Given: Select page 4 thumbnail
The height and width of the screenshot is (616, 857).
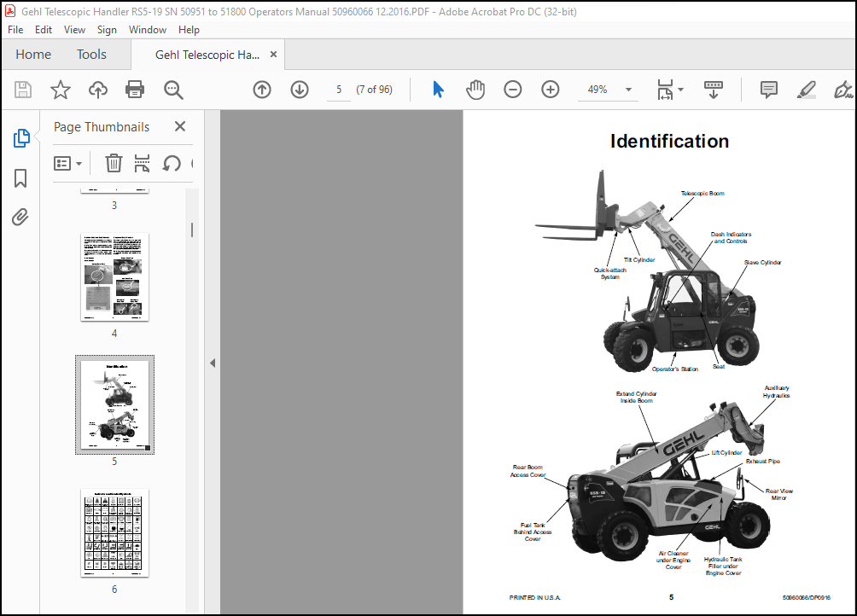Looking at the screenshot, I should click(x=114, y=277).
